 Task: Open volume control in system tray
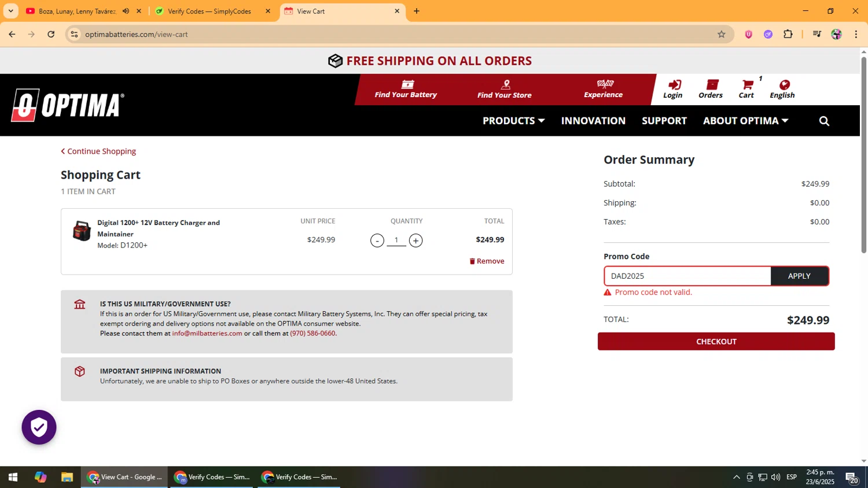(775, 477)
